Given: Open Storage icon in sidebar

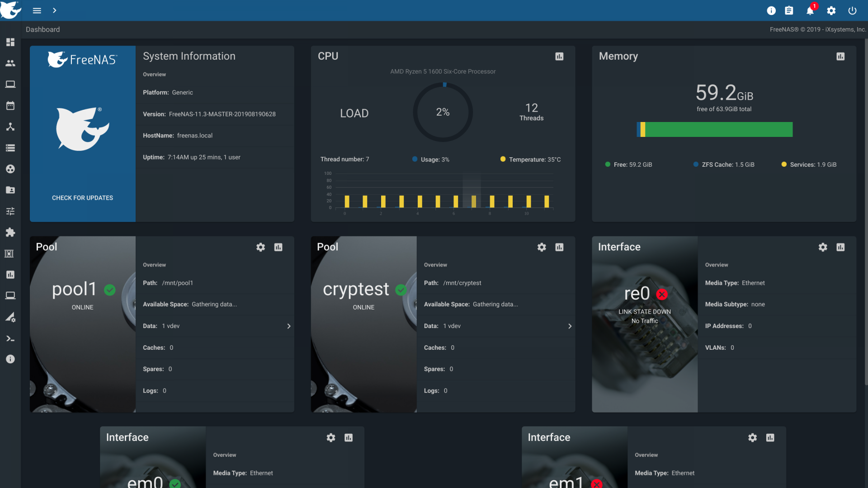Looking at the screenshot, I should [10, 148].
